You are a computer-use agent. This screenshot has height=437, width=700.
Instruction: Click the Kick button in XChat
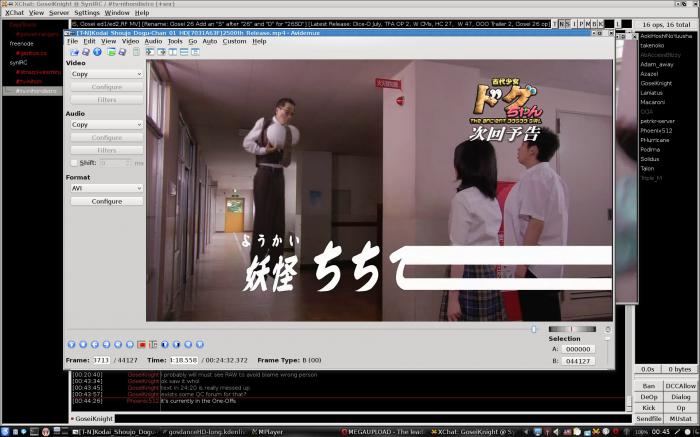pyautogui.click(x=648, y=408)
